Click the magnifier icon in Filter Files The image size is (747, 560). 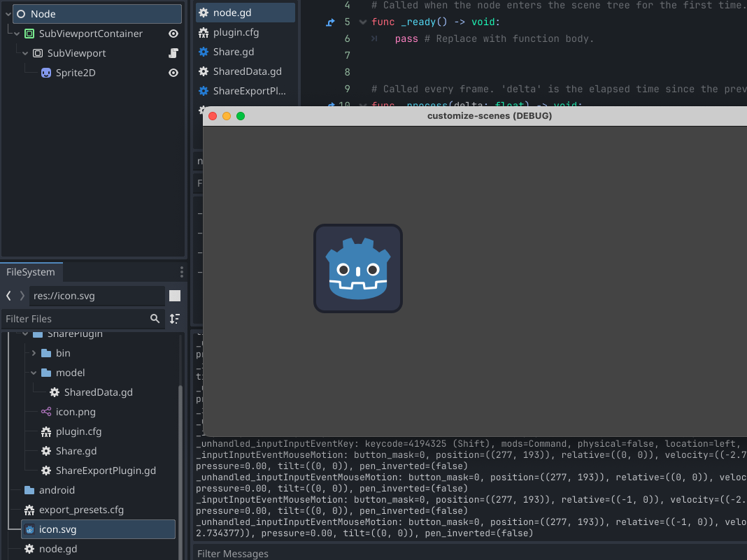coord(155,319)
